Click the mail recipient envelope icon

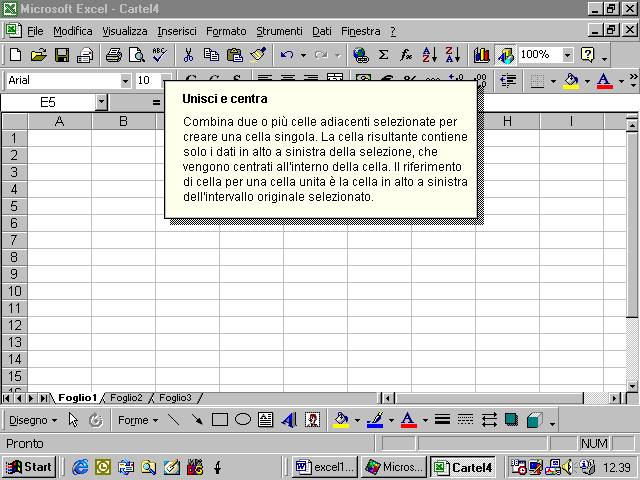pos(85,55)
